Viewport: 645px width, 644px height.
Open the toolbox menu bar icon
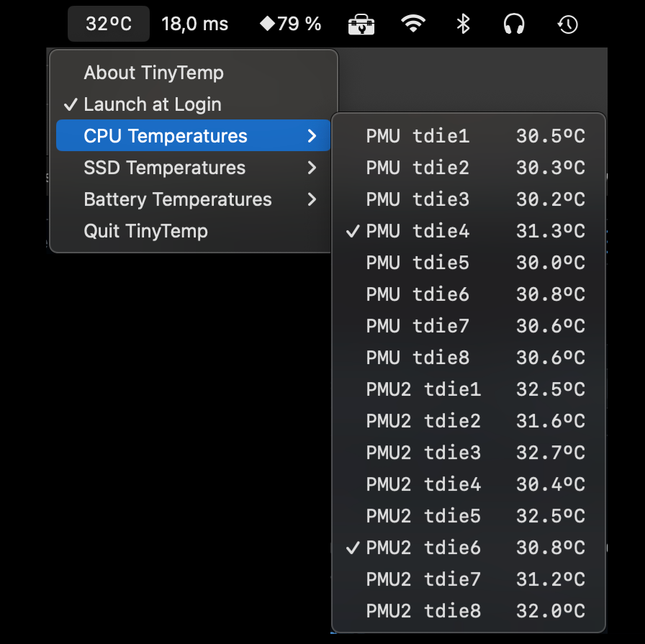pos(361,24)
